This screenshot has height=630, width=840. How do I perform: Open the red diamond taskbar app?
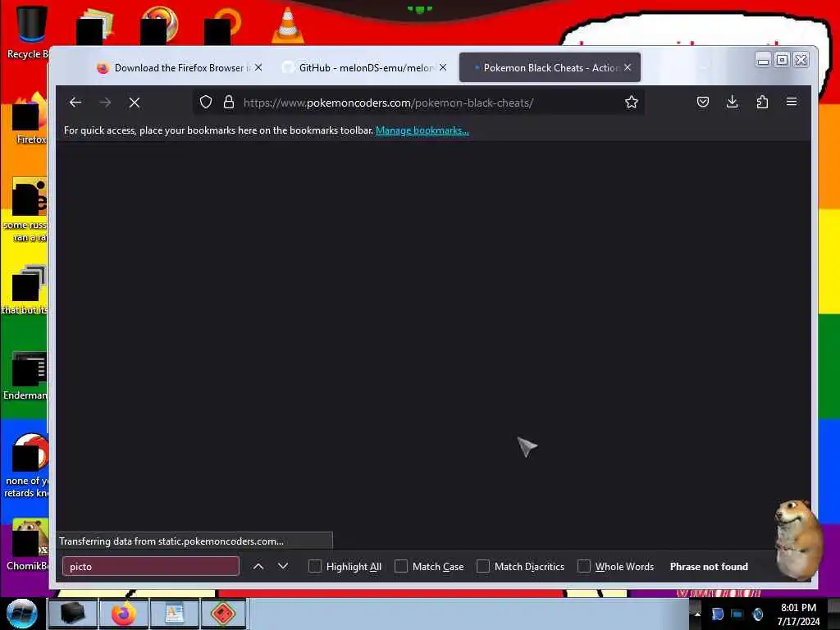(x=224, y=614)
